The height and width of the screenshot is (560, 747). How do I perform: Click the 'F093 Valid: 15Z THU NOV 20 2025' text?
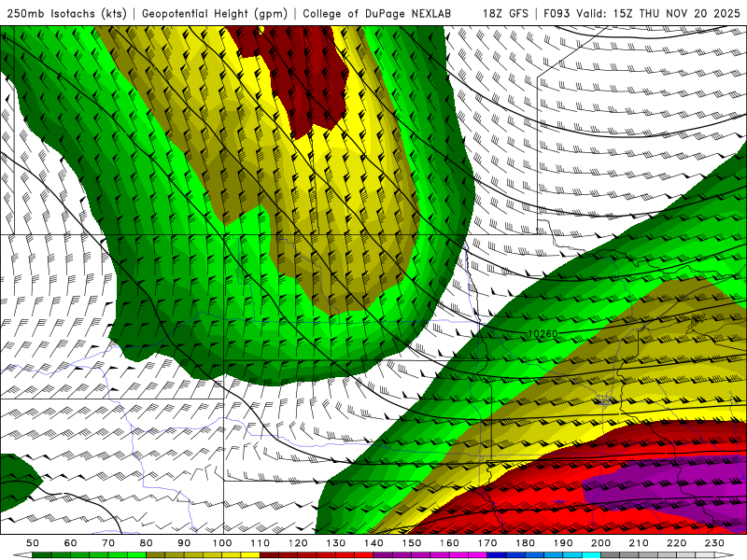(x=641, y=14)
